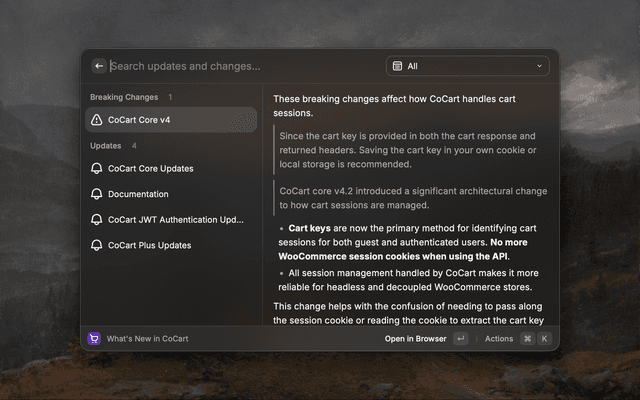Focus the Search updates and changes field
This screenshot has width=640, height=400.
(x=245, y=66)
